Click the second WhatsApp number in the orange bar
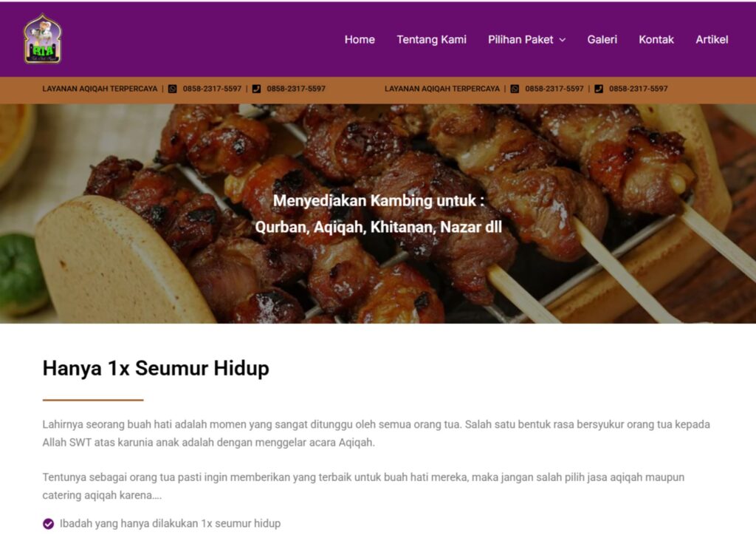756x535 pixels. (x=554, y=89)
